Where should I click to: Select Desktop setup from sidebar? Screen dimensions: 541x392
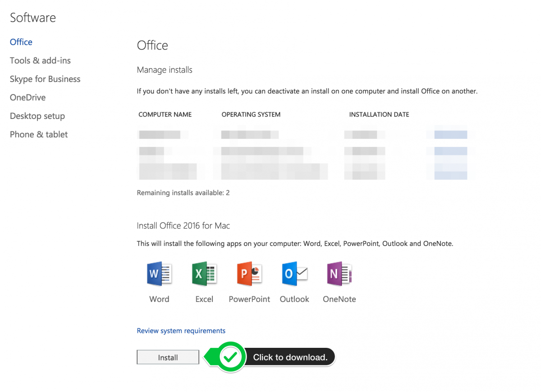[37, 116]
